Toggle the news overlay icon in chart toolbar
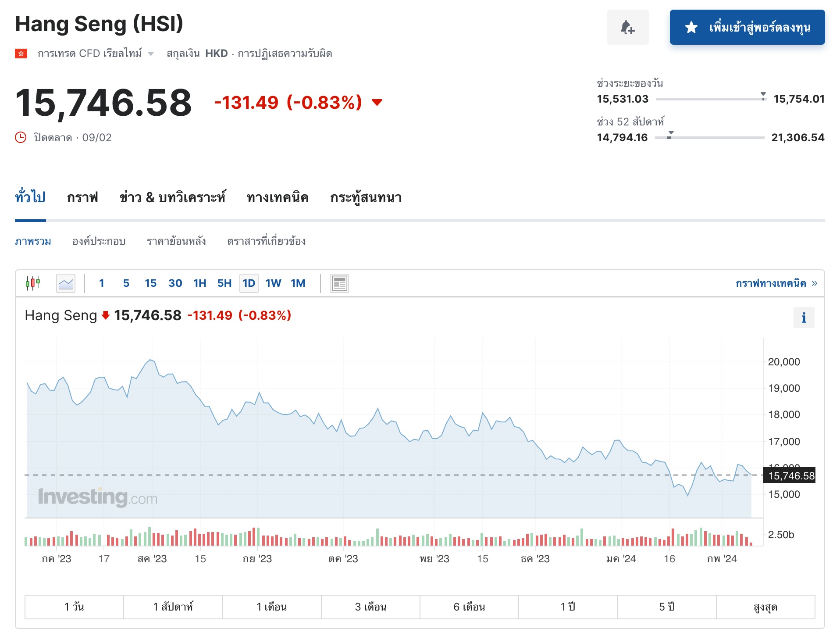840x643 pixels. (339, 283)
